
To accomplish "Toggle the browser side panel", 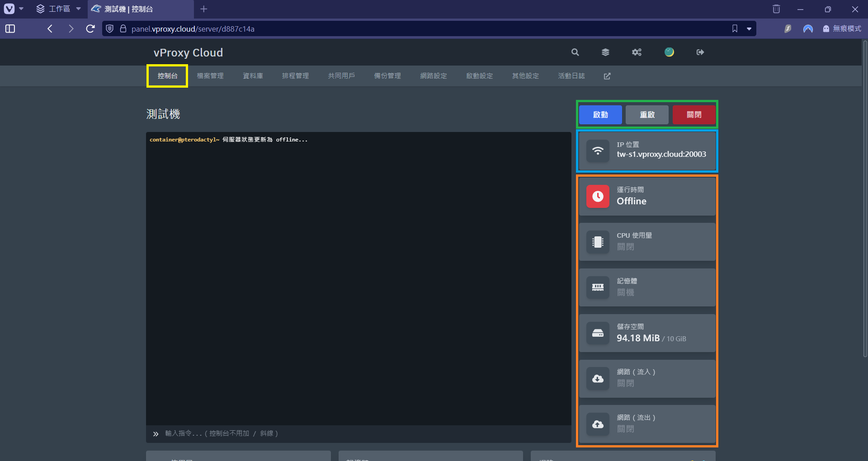I will tap(10, 29).
